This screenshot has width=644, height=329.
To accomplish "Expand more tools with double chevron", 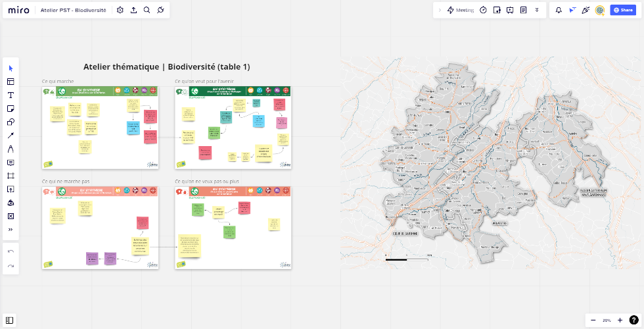I will (11, 230).
